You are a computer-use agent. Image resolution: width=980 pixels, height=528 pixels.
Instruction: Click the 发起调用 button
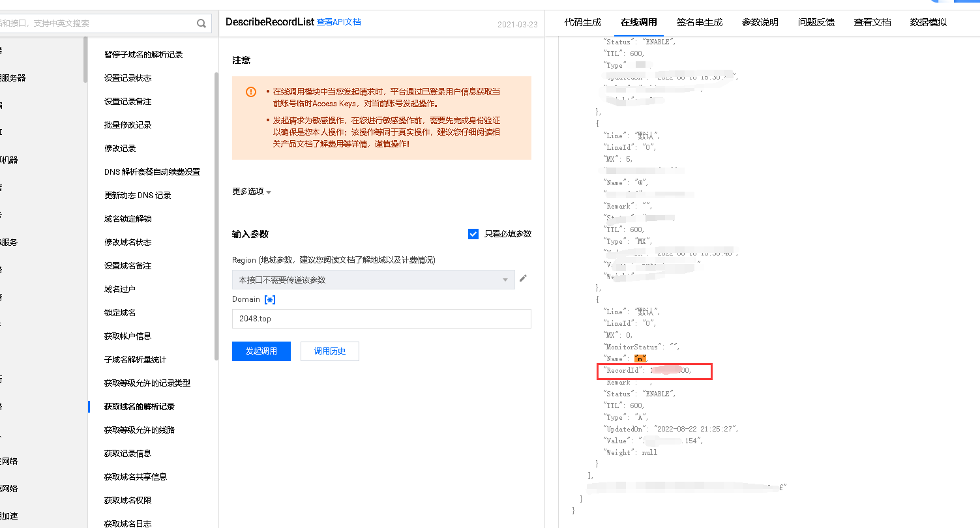(261, 351)
